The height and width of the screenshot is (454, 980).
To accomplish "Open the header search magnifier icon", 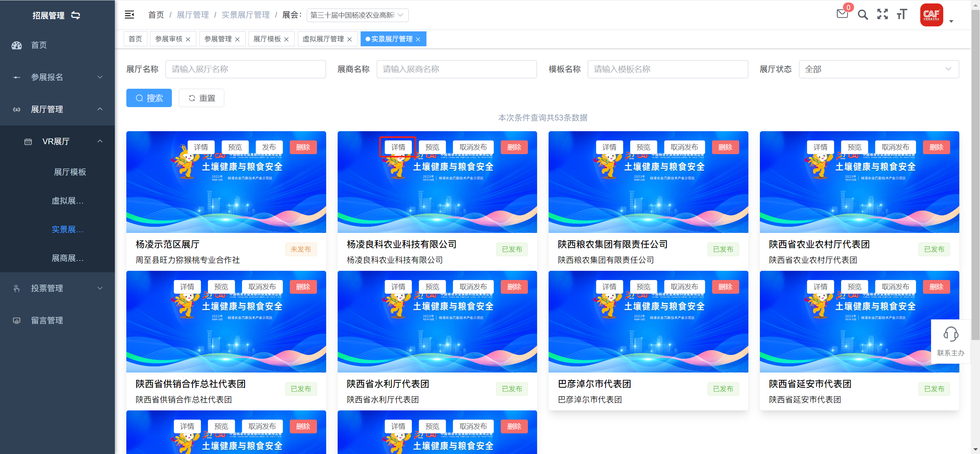I will tap(863, 15).
